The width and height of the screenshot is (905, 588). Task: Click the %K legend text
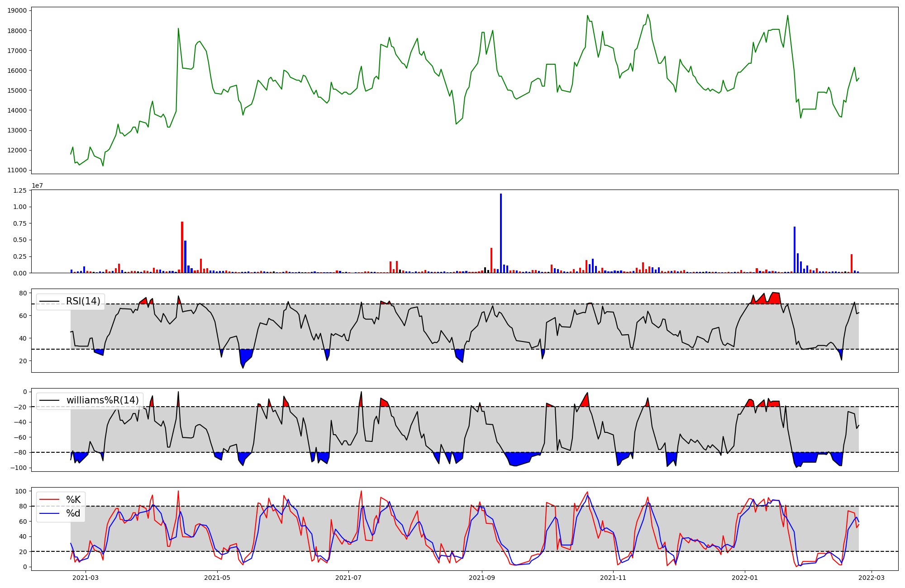pyautogui.click(x=73, y=500)
